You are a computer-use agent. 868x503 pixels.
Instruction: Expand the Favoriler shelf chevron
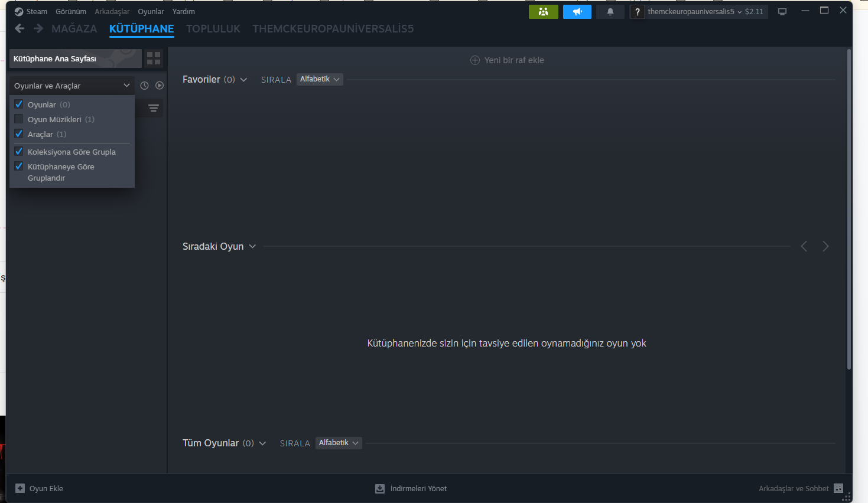pos(243,80)
